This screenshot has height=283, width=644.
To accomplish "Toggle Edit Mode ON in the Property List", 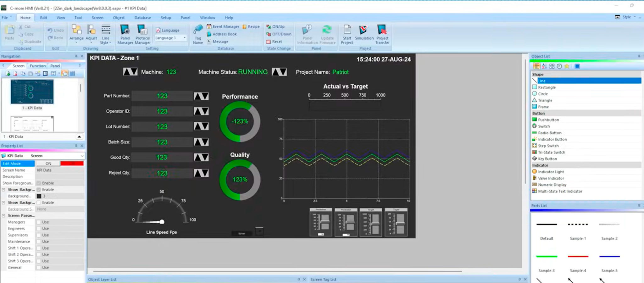I will tap(48, 163).
